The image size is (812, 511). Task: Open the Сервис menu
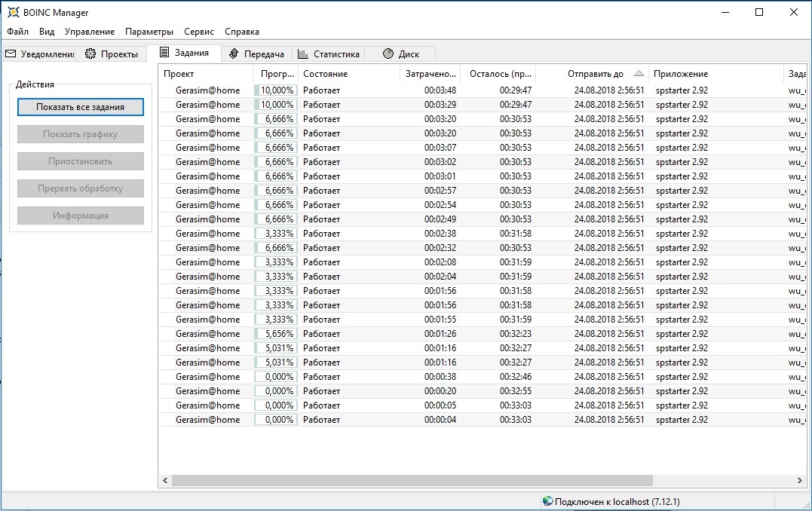coord(199,32)
